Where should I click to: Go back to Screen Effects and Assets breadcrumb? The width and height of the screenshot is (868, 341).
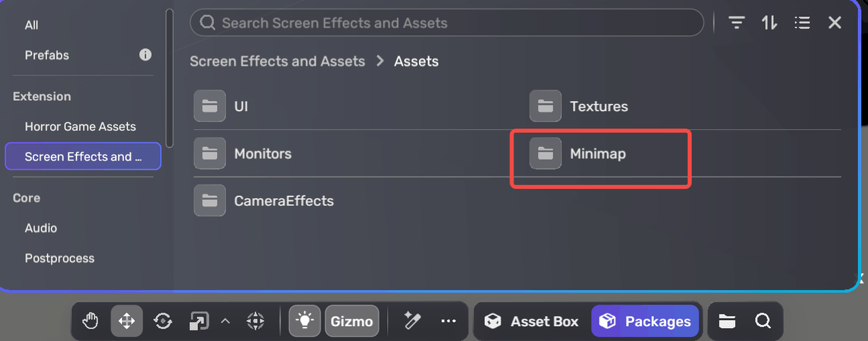click(277, 61)
